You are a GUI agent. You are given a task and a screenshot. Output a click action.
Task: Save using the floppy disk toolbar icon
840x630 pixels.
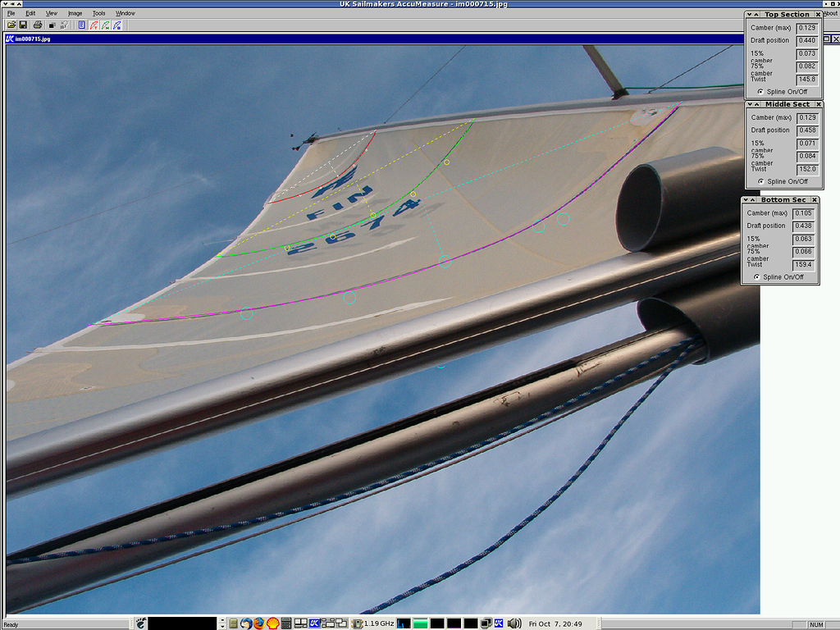pos(23,25)
